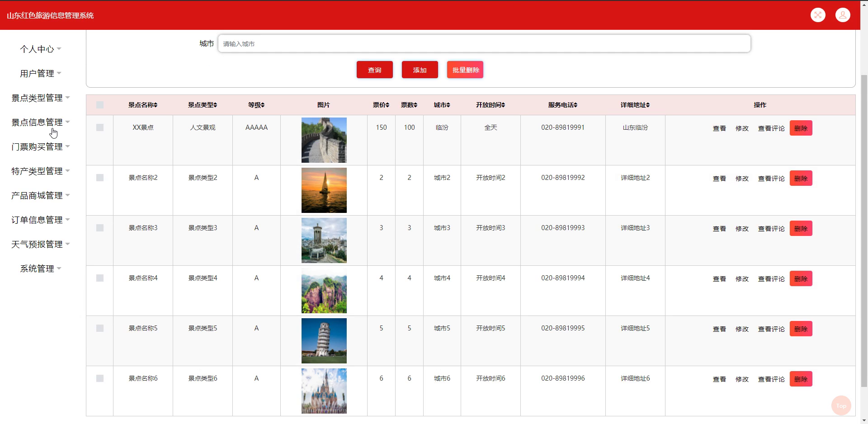868x424 pixels.
Task: Delete the 景点名称2 row
Action: click(x=801, y=178)
